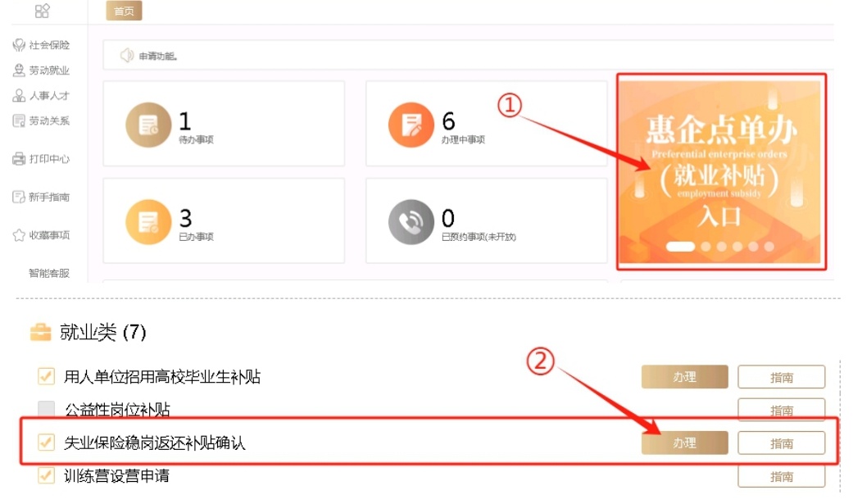Click the orange 办理中事项 icon
Image resolution: width=853 pixels, height=504 pixels.
pos(411,125)
